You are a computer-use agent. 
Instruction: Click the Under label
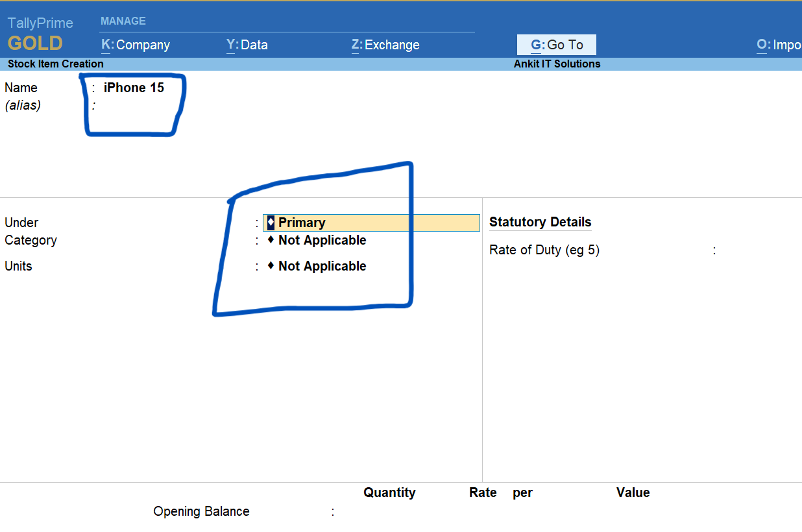tap(21, 223)
